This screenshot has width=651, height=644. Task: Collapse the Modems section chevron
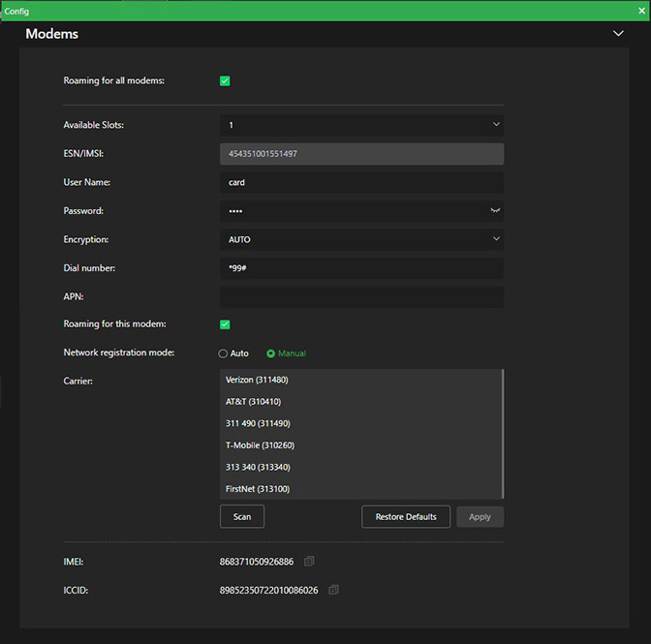click(618, 34)
